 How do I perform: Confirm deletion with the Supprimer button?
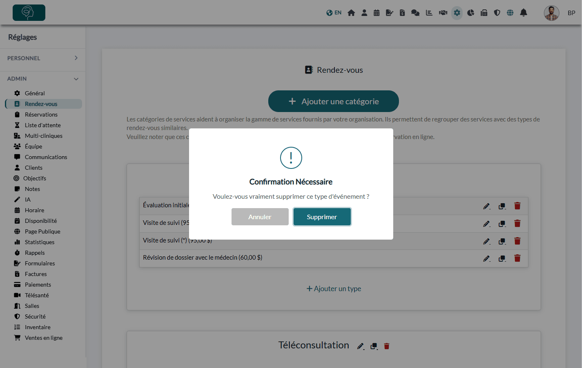[322, 217]
